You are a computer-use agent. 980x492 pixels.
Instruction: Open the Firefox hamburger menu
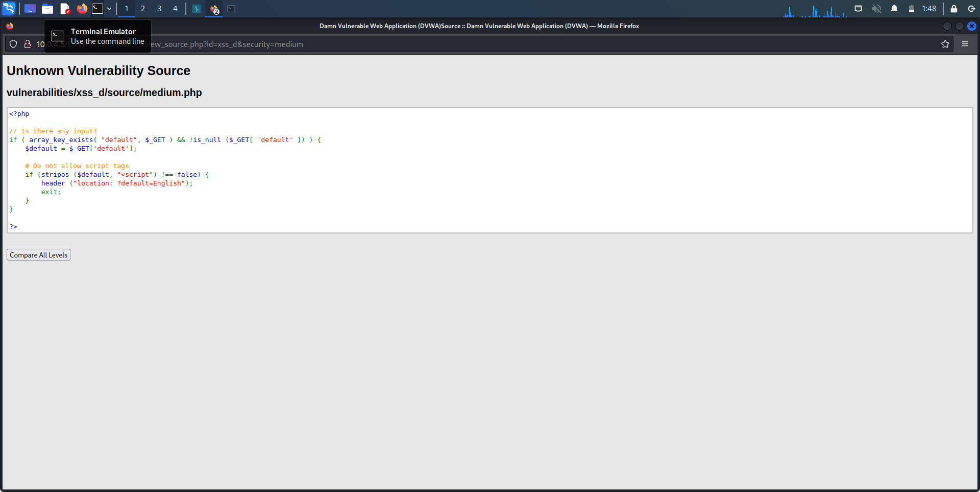coord(965,44)
